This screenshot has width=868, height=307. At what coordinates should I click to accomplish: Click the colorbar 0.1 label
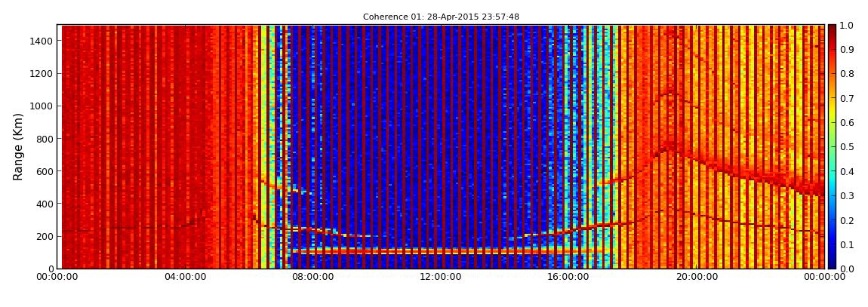pos(846,244)
